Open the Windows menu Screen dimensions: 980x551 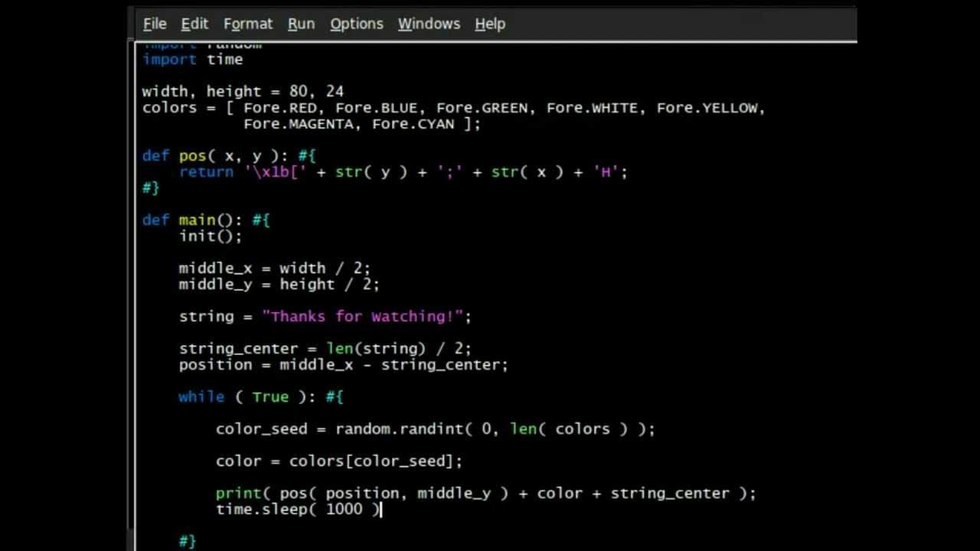click(429, 24)
